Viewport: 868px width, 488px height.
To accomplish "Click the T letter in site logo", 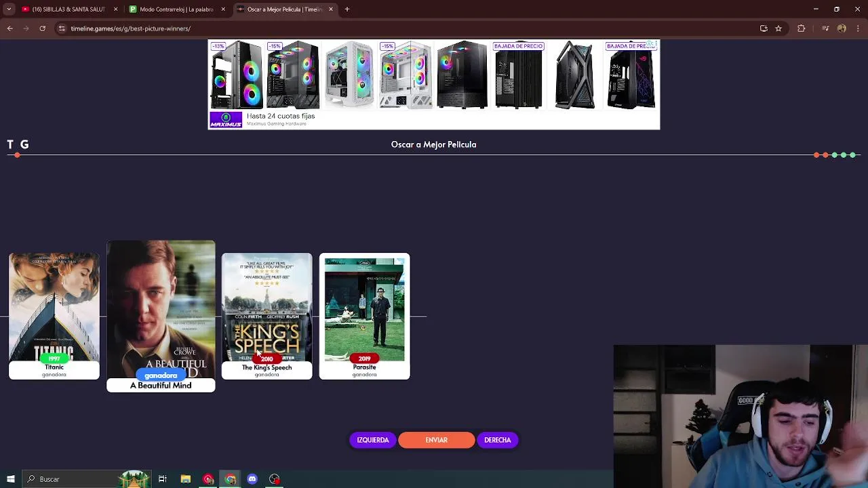I will [x=10, y=144].
